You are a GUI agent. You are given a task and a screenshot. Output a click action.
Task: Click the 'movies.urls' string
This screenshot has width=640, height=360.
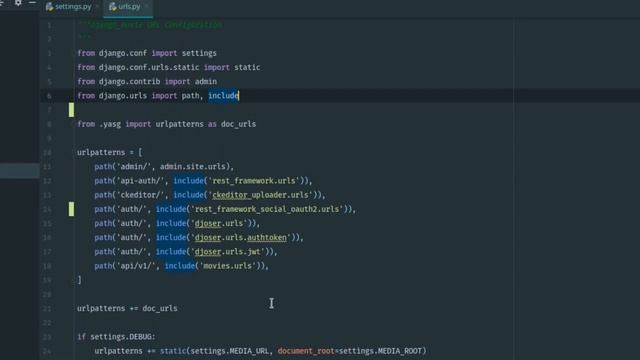click(x=228, y=266)
